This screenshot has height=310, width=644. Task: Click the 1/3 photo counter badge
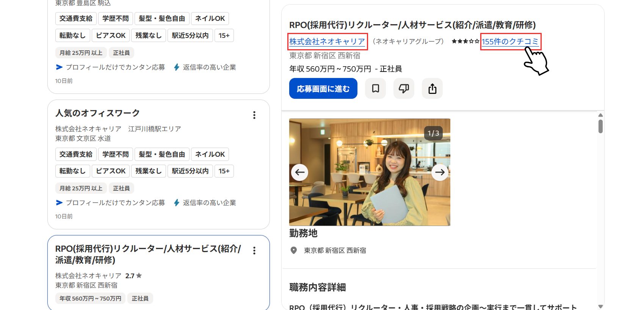click(433, 133)
